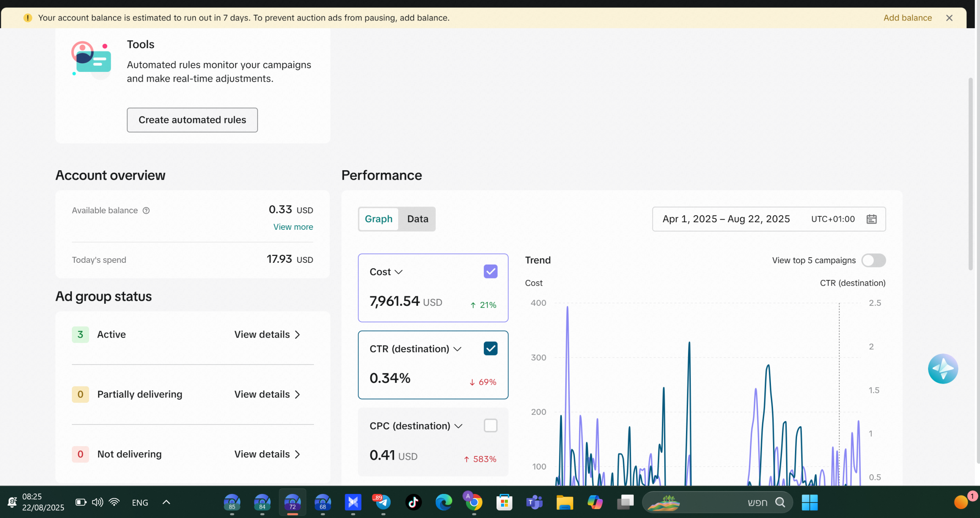Open File Explorer from the taskbar
Screen dimensions: 980x518
(x=565, y=502)
